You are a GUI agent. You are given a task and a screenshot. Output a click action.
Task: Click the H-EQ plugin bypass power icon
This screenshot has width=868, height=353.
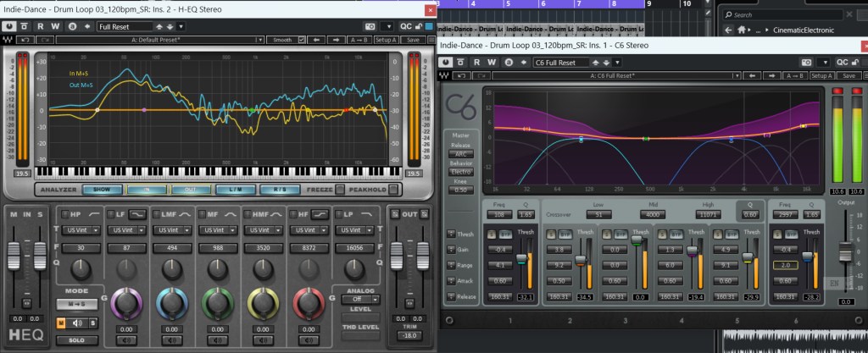11,26
